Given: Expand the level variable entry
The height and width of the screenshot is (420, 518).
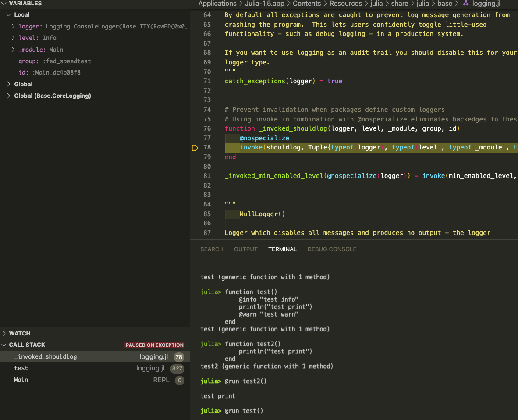Looking at the screenshot, I should pos(13,38).
